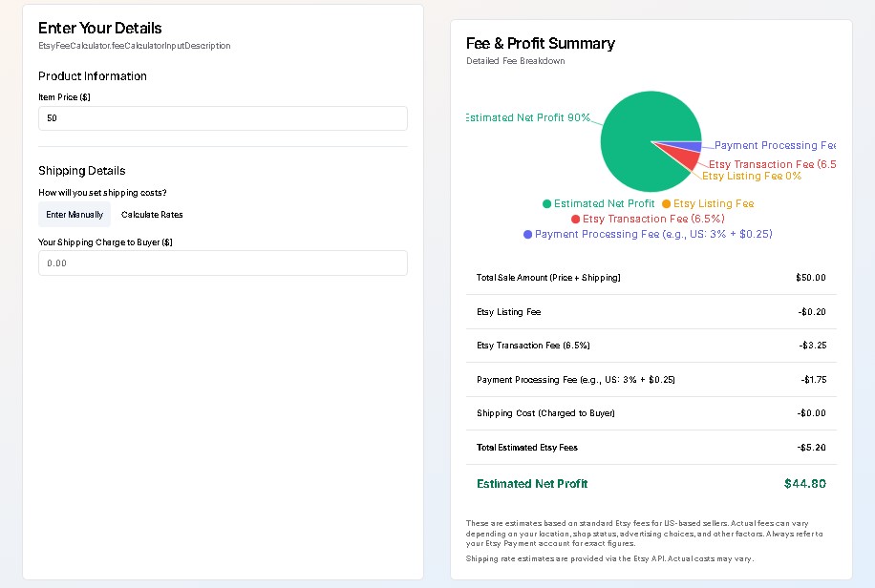The height and width of the screenshot is (588, 875).
Task: Click blue Payment Processing Fee legend dot
Action: point(527,234)
